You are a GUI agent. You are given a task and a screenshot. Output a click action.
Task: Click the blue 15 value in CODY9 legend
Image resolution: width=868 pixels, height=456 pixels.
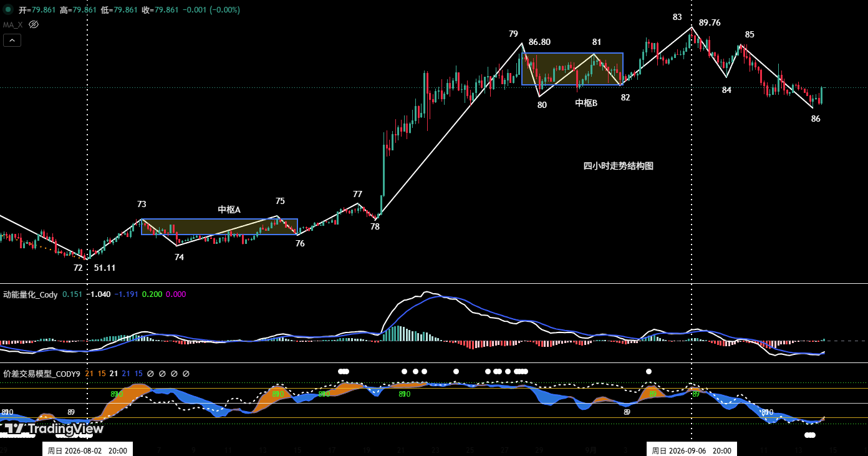(x=138, y=374)
